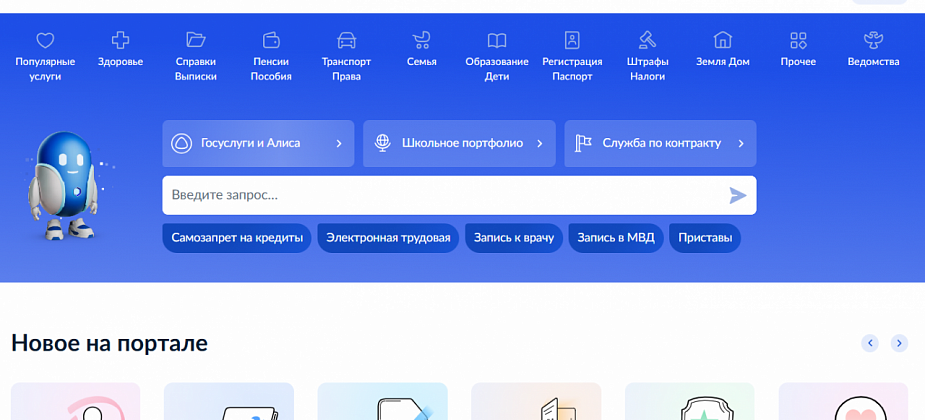Open Прочее grid icon
Screen dimensions: 925x420
coord(798,40)
